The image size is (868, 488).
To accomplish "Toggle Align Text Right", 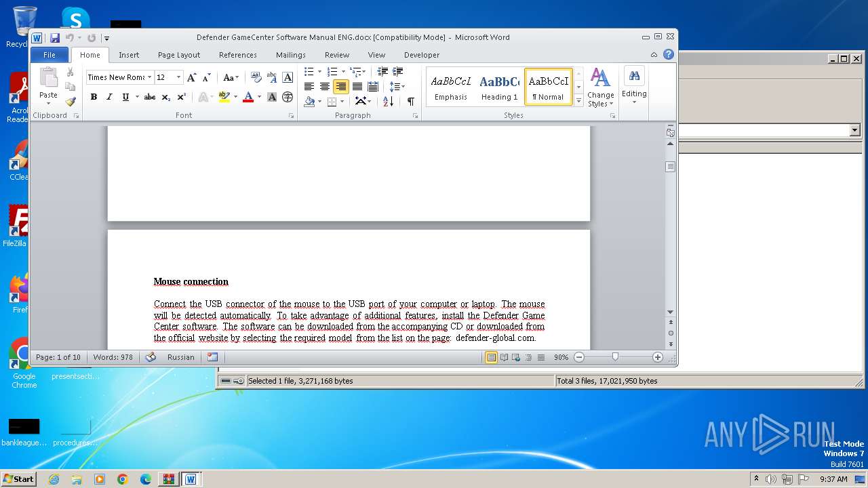I will tap(341, 86).
